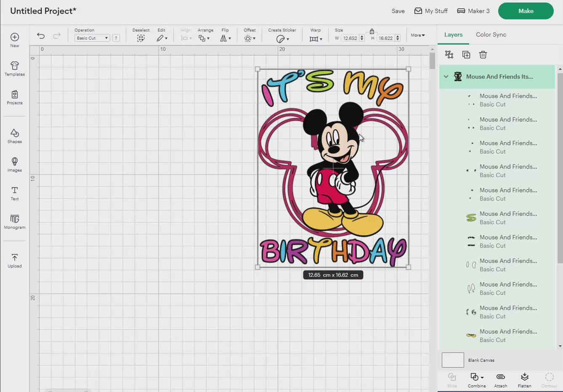Viewport: 563px width, 392px height.
Task: Click the Duplicate layer icon
Action: tap(466, 55)
